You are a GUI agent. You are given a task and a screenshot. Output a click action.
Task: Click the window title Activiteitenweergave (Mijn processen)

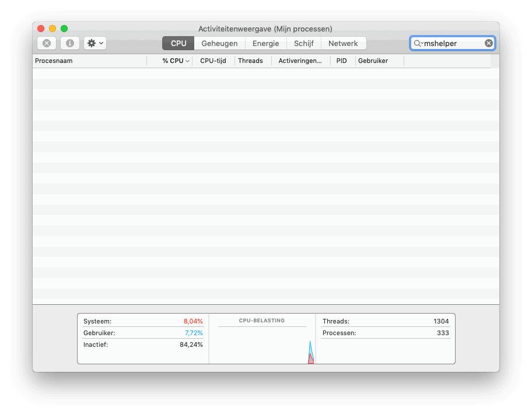(265, 29)
